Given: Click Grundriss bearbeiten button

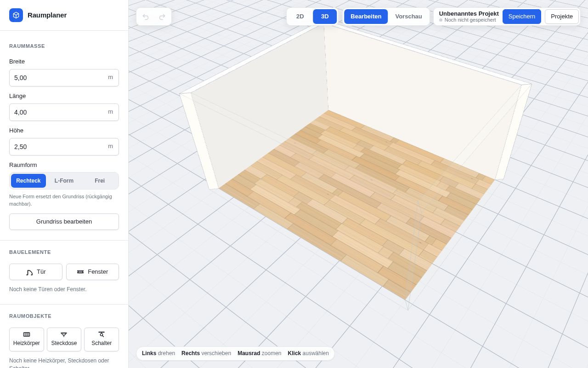Looking at the screenshot, I should (x=64, y=222).
